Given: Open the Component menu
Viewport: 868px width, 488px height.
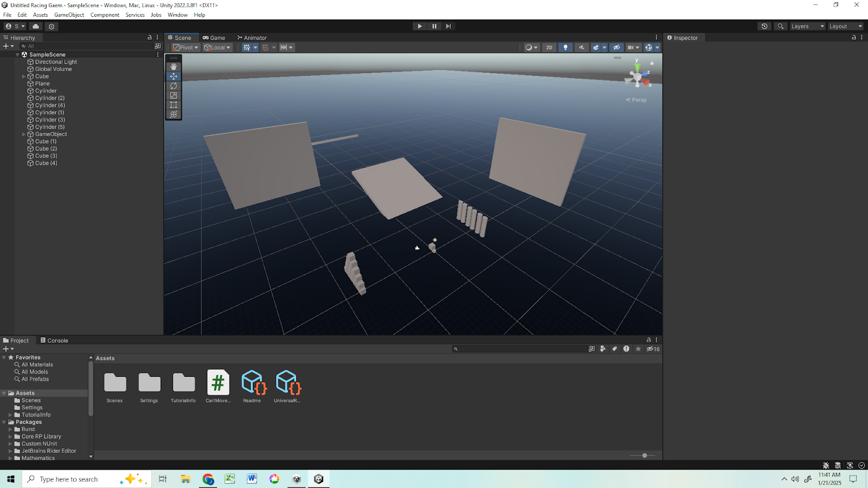Looking at the screenshot, I should (x=105, y=15).
